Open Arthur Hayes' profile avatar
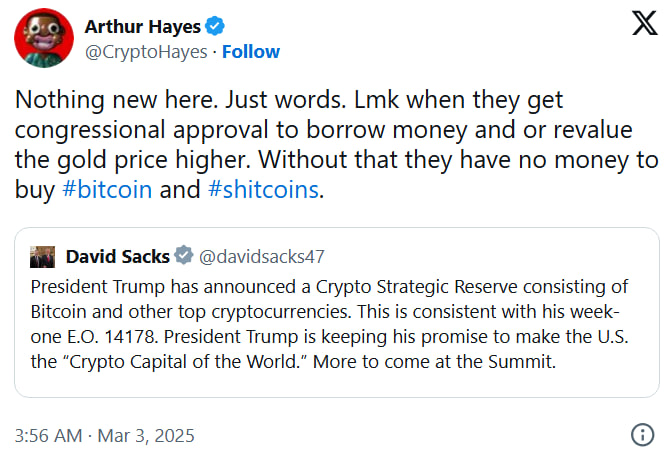672x460 pixels. pos(43,38)
